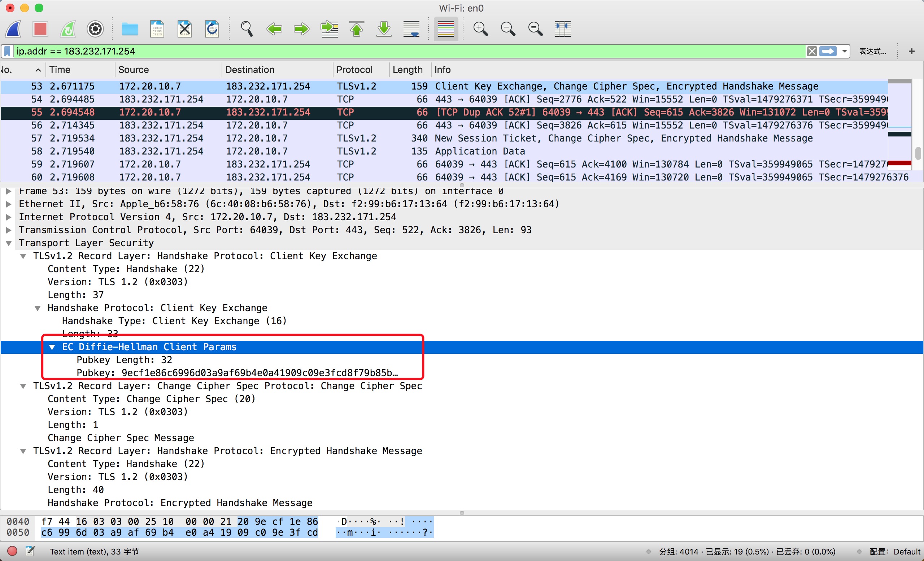Stop the running packet capture

(x=40, y=29)
